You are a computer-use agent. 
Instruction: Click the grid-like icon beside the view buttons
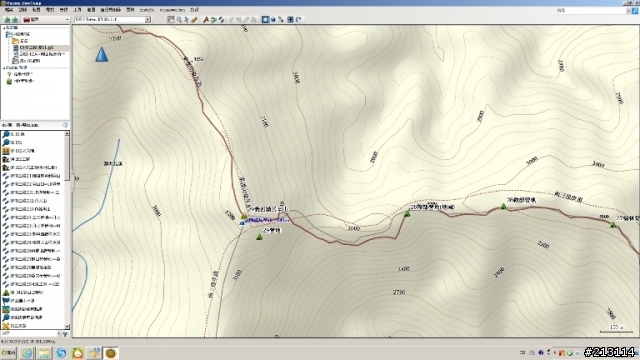point(290,19)
